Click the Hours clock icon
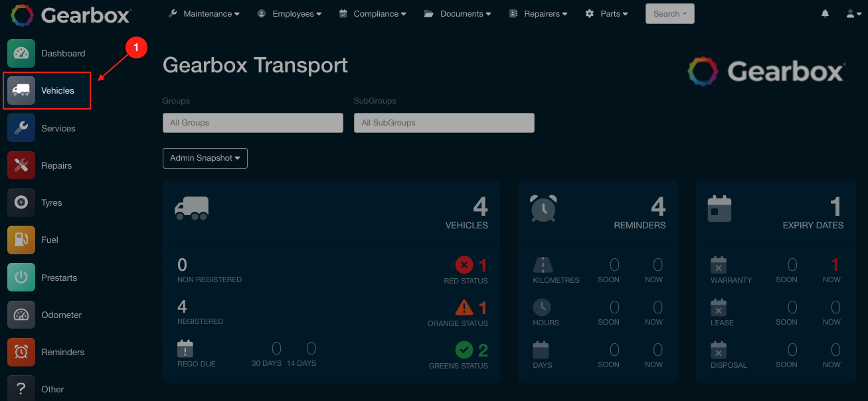Viewport: 868px width, 401px height. point(542,307)
